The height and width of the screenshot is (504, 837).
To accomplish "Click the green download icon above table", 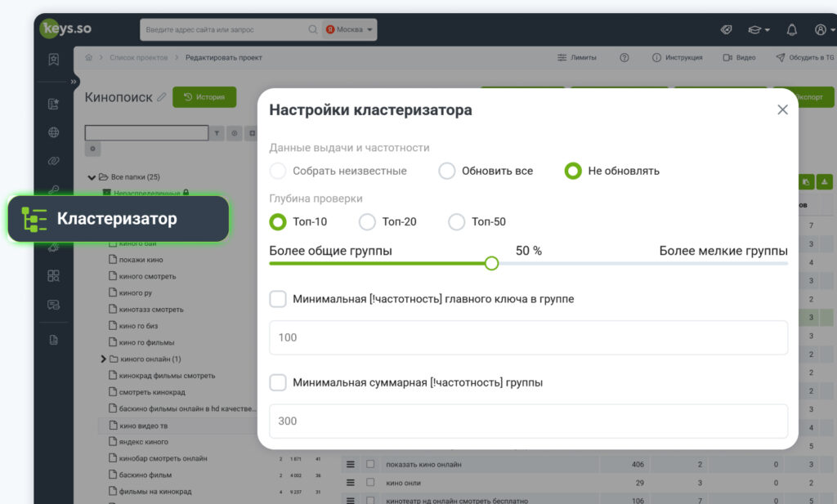I will [x=824, y=182].
